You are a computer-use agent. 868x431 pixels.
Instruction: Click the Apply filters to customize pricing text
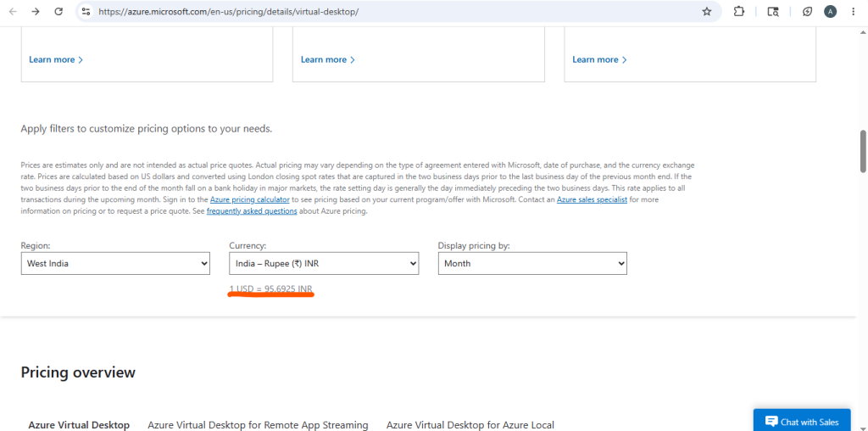pos(146,129)
